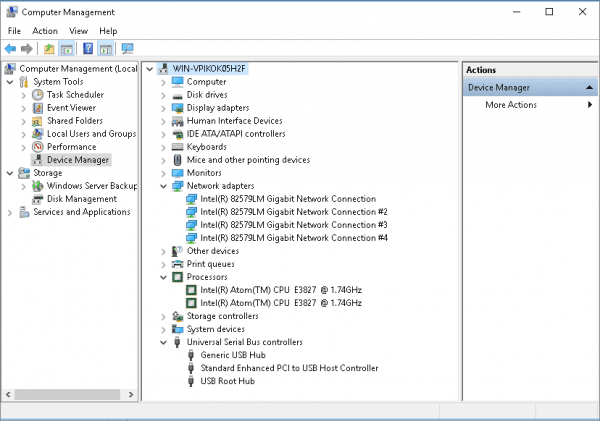Click Scan for hardware changes monitor icon

pos(127,49)
